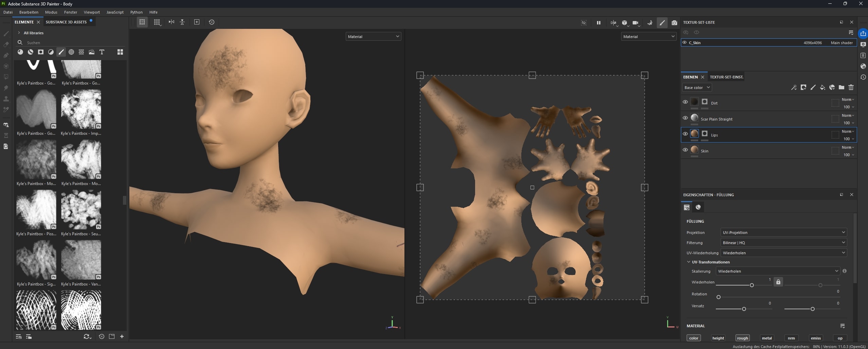868x349 pixels.
Task: Click the rough material channel button
Action: (x=742, y=338)
